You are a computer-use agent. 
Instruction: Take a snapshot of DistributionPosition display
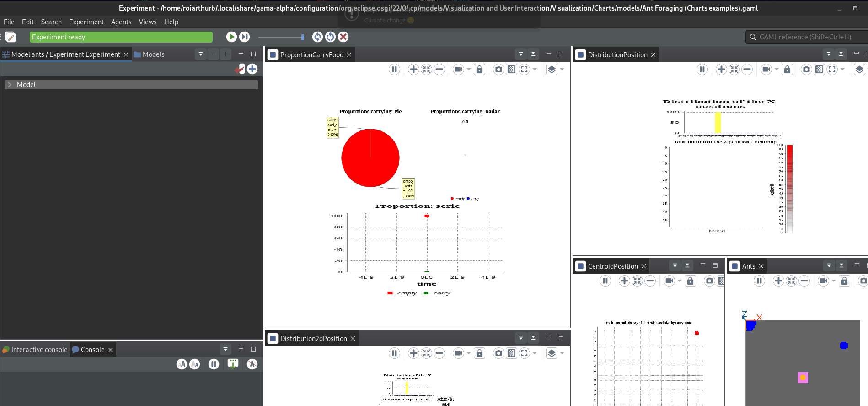806,69
